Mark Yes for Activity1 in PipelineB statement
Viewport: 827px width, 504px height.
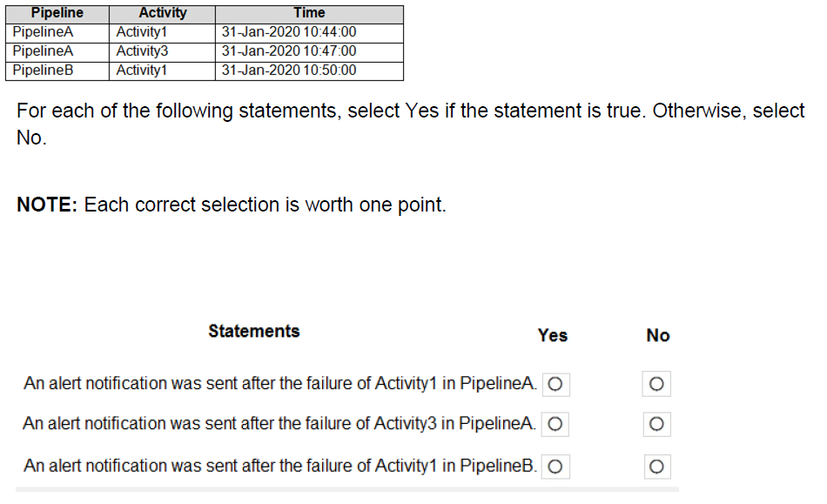tap(555, 467)
